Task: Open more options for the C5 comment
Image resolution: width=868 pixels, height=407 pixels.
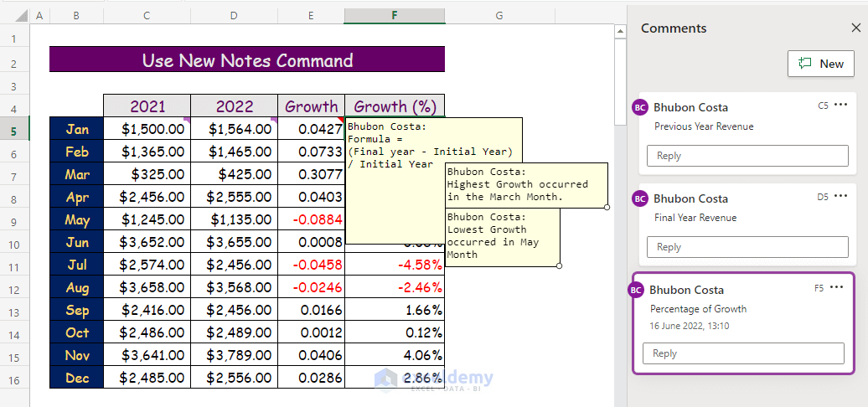Action: [840, 105]
